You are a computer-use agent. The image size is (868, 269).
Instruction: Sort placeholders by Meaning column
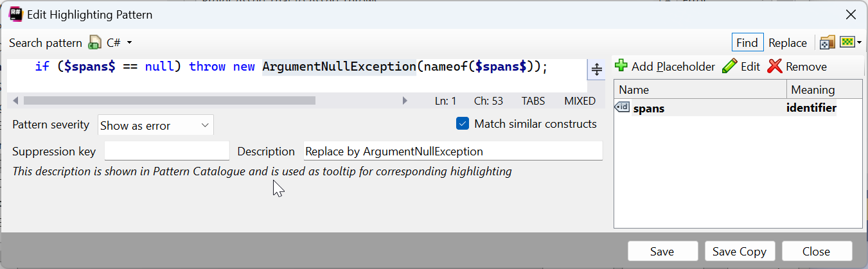[824, 89]
